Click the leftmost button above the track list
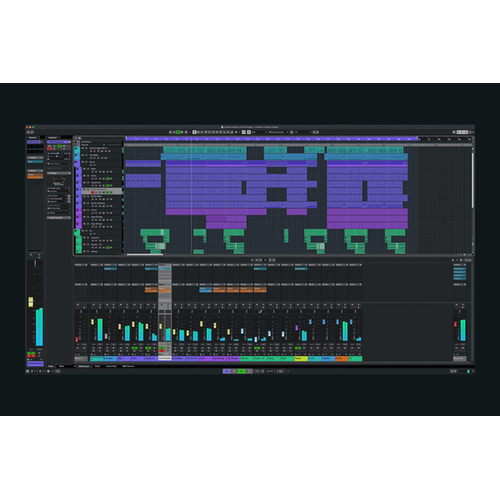Image resolution: width=500 pixels, height=500 pixels. point(76,138)
